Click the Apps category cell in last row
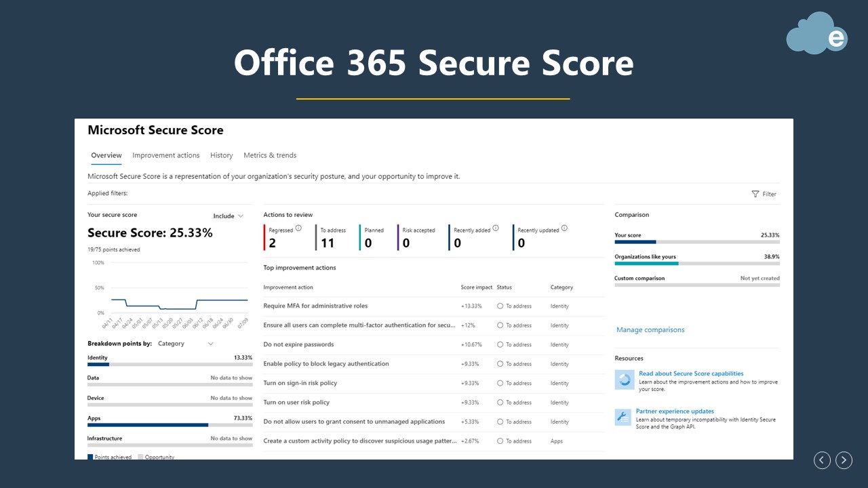This screenshot has width=868, height=488. click(x=557, y=441)
